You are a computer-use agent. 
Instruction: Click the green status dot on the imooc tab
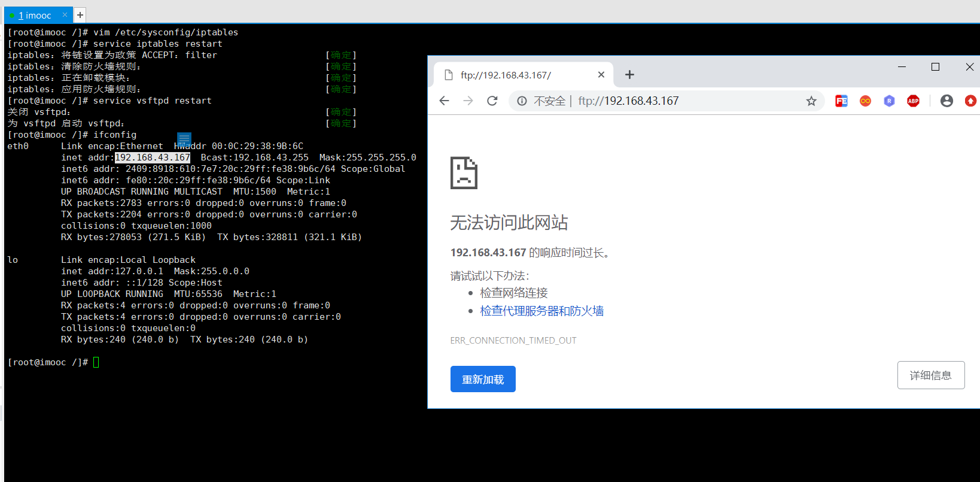[12, 16]
